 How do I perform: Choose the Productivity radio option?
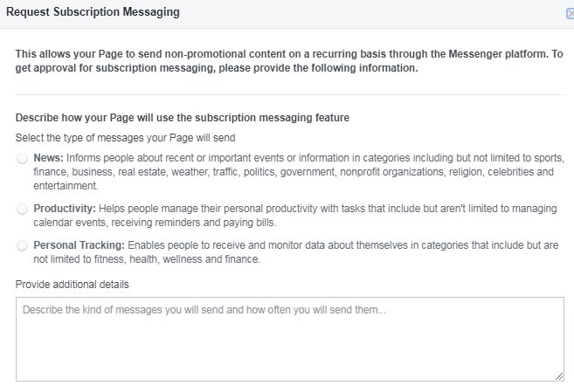pyautogui.click(x=22, y=210)
